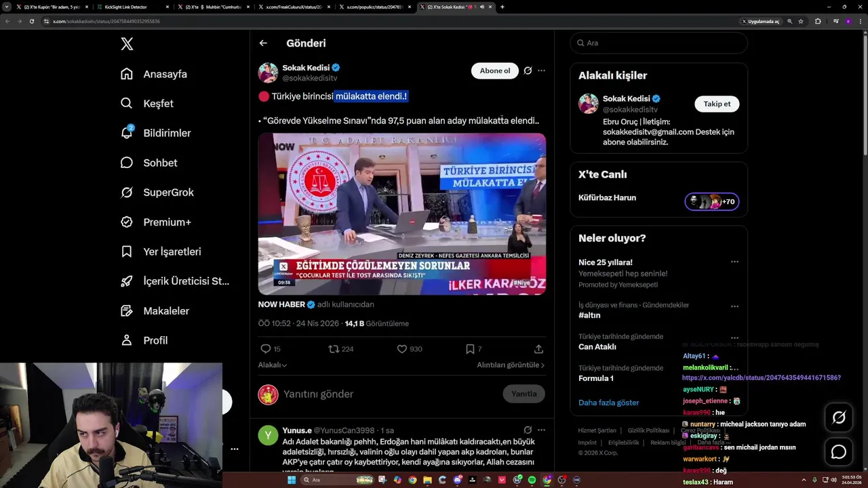868x488 pixels.
Task: Expand the Alakalı sort dropdown
Action: point(273,365)
